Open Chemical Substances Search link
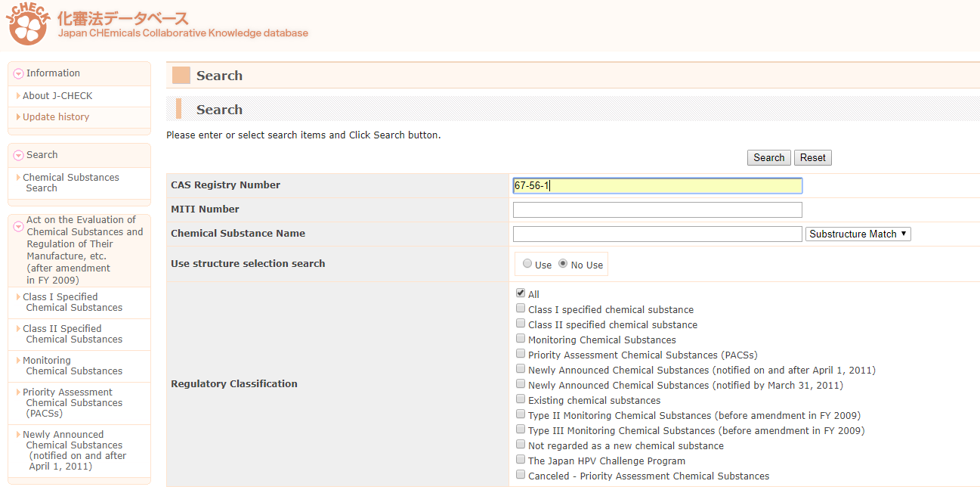Viewport: 980px width, 487px height. point(70,182)
